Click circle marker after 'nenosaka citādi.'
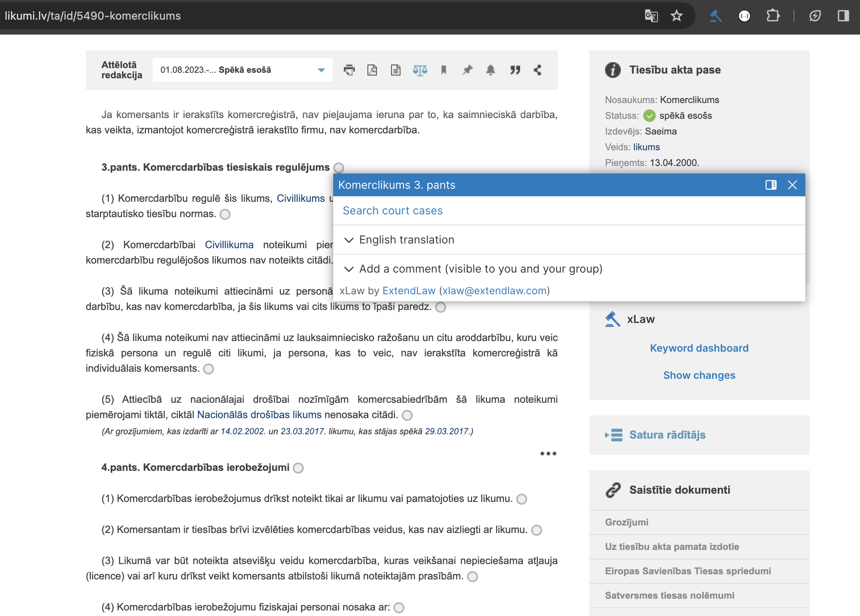Image resolution: width=860 pixels, height=616 pixels. point(407,415)
